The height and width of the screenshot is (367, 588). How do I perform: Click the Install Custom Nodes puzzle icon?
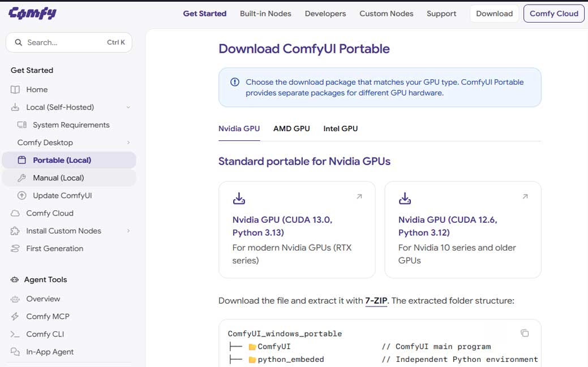(x=15, y=231)
